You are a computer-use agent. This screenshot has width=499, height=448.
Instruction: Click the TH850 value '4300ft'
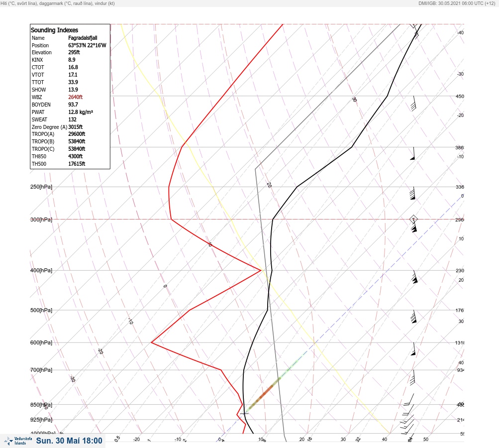(x=76, y=156)
